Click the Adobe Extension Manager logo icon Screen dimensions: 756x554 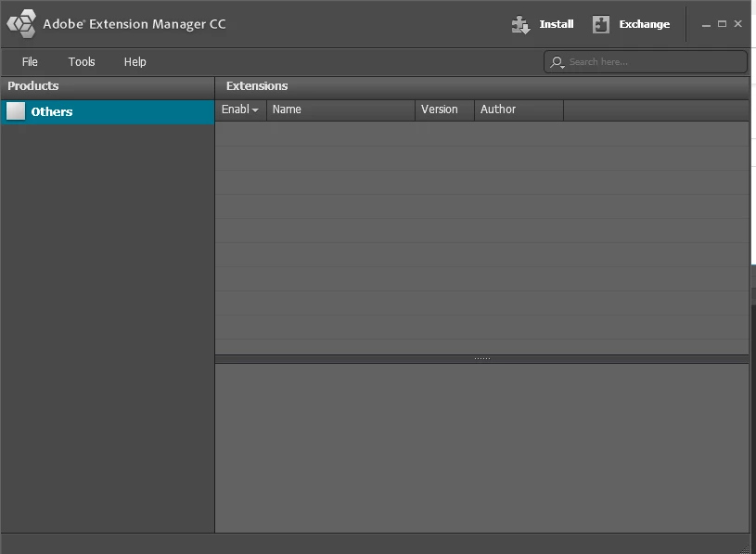(21, 23)
